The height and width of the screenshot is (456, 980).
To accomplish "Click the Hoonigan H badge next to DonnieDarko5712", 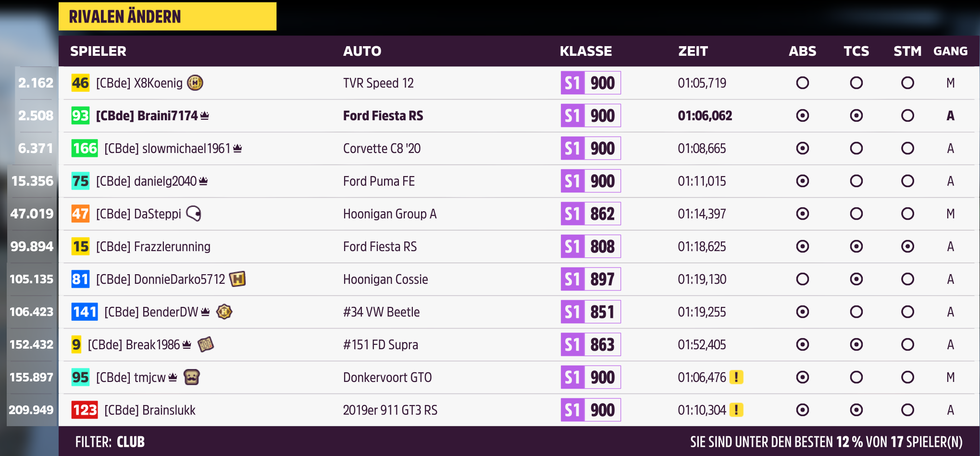I will [x=238, y=279].
